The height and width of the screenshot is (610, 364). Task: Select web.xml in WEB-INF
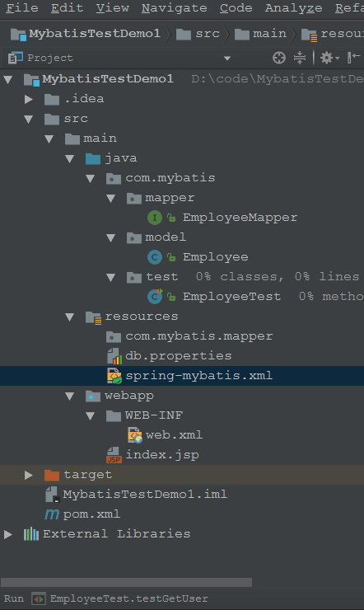pyautogui.click(x=174, y=435)
